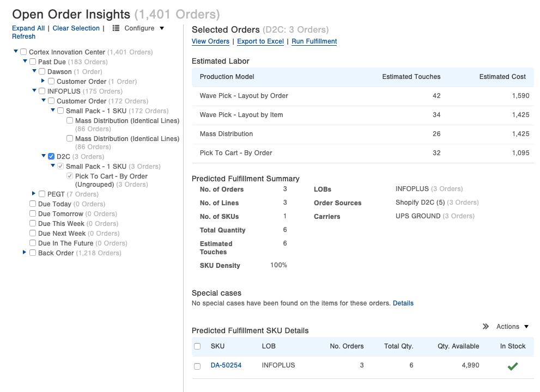Expand the Back Order tree node
This screenshot has height=392, width=540.
point(25,253)
